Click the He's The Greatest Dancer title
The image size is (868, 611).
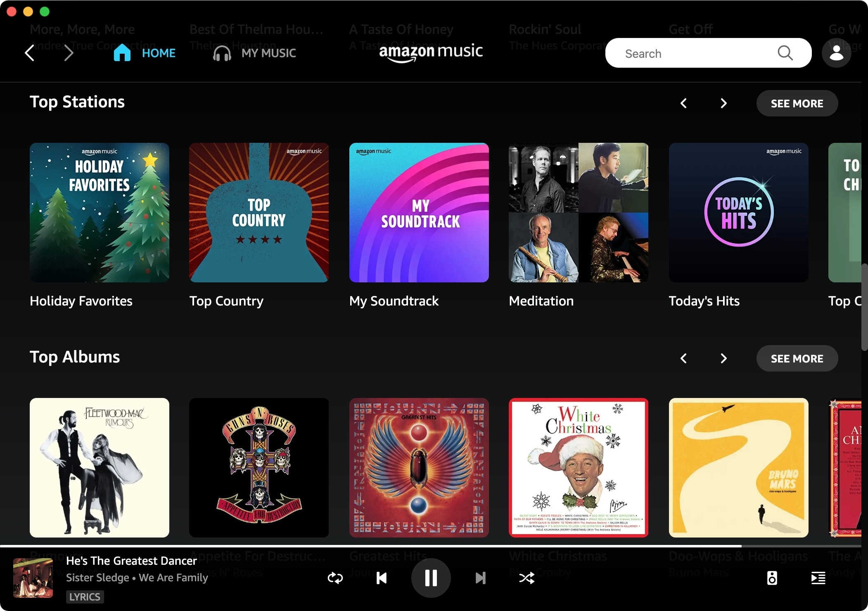click(131, 561)
